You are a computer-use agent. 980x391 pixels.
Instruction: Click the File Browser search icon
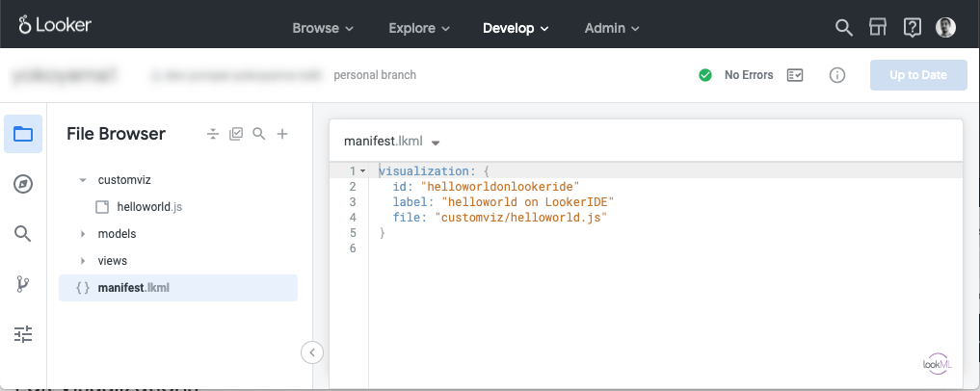[259, 134]
